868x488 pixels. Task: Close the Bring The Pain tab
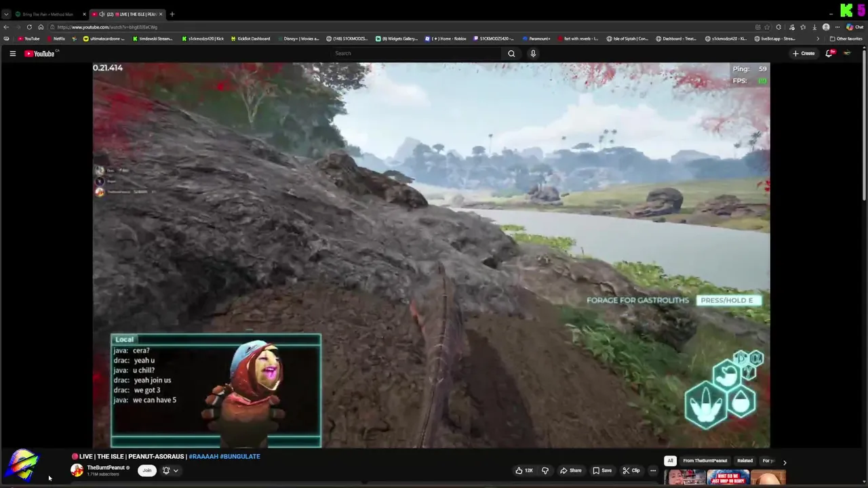[85, 14]
